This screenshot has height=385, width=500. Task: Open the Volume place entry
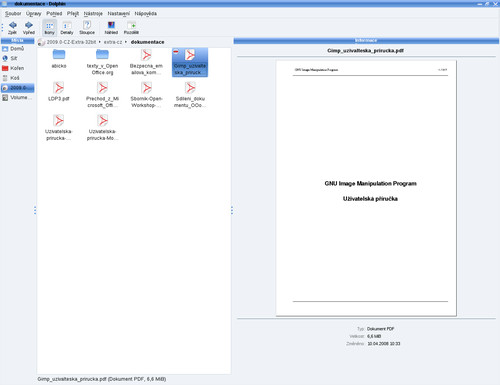[x=17, y=98]
